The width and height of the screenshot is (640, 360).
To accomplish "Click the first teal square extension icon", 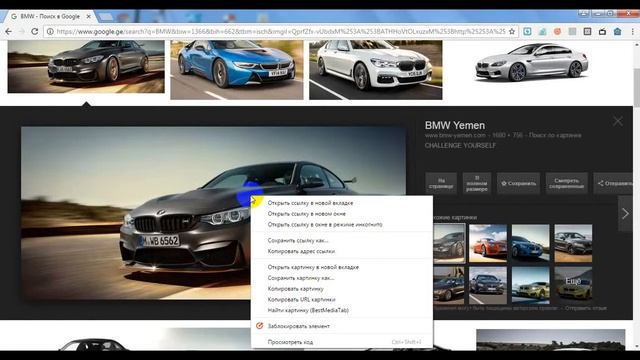I will [527, 31].
